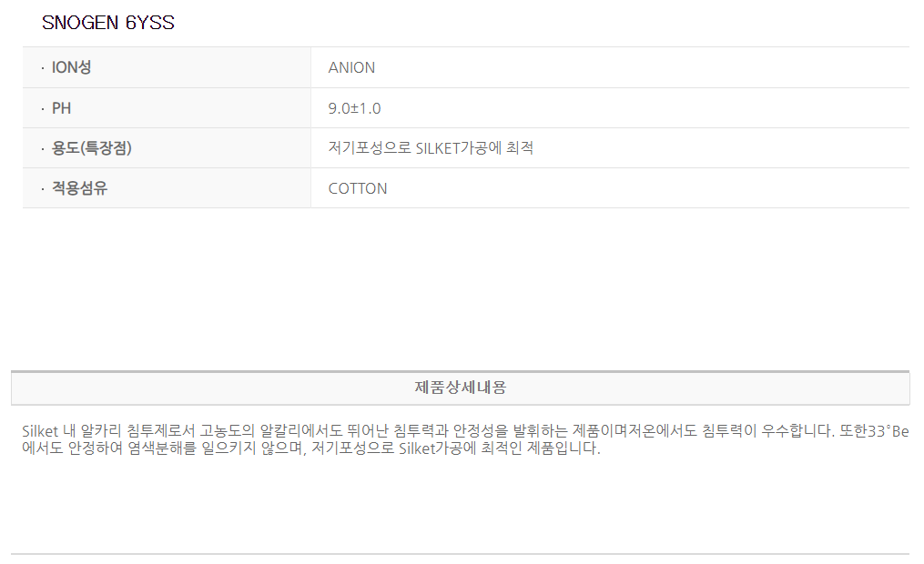The image size is (924, 564).
Task: Click the bullet dot before PH
Action: [x=42, y=109]
